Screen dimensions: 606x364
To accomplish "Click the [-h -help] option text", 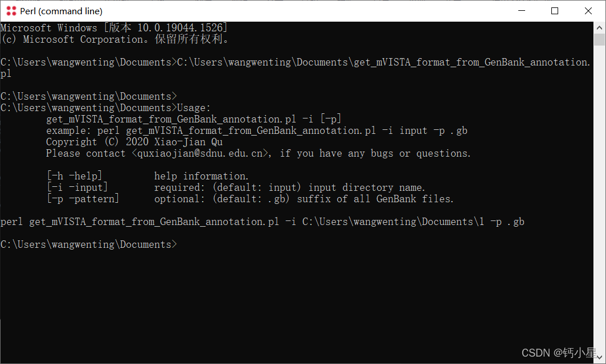I will coord(74,176).
